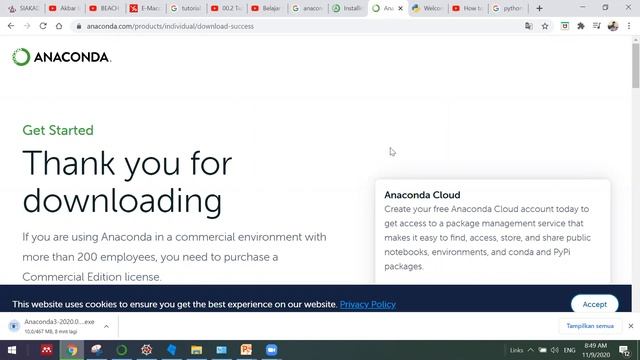Open the green circle app in the taskbar

point(122,350)
